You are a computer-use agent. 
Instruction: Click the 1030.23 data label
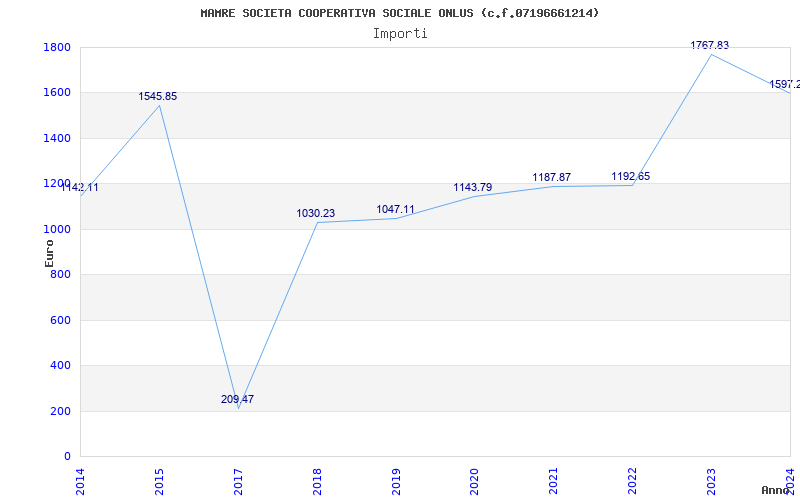(x=316, y=213)
